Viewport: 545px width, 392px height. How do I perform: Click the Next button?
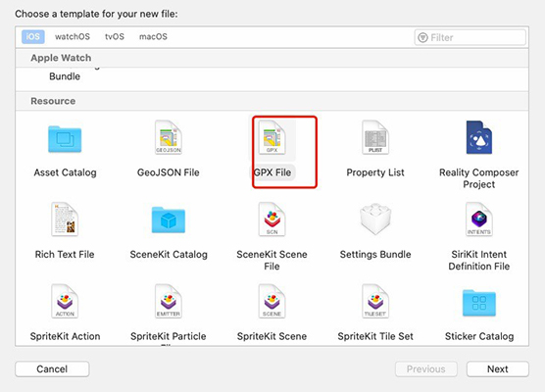(x=498, y=369)
